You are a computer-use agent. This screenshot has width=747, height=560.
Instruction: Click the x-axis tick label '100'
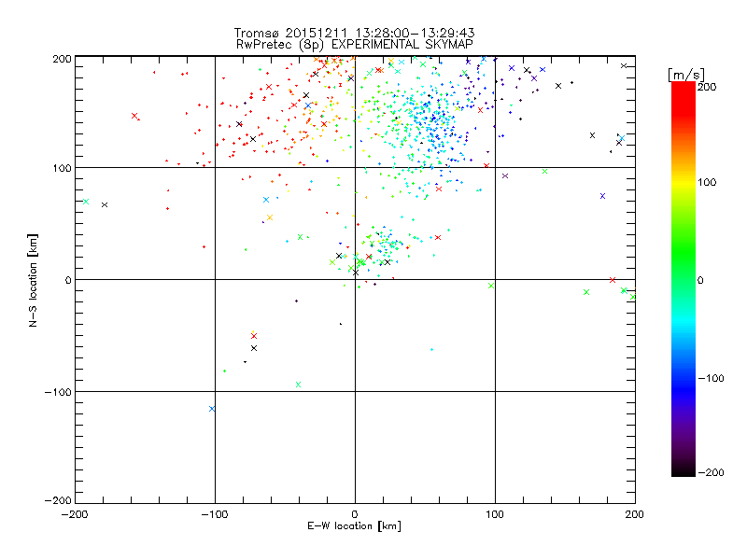click(495, 514)
